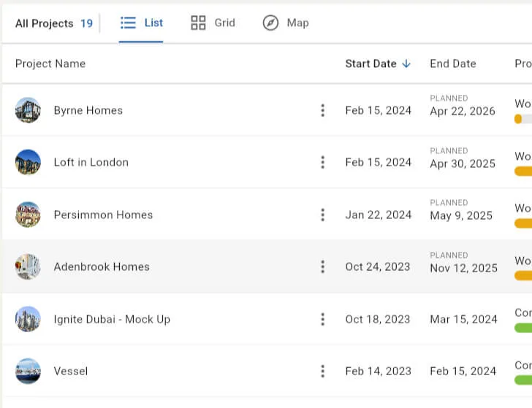Switch to the Grid view tab
Image resolution: width=532 pixels, height=408 pixels.
[213, 23]
